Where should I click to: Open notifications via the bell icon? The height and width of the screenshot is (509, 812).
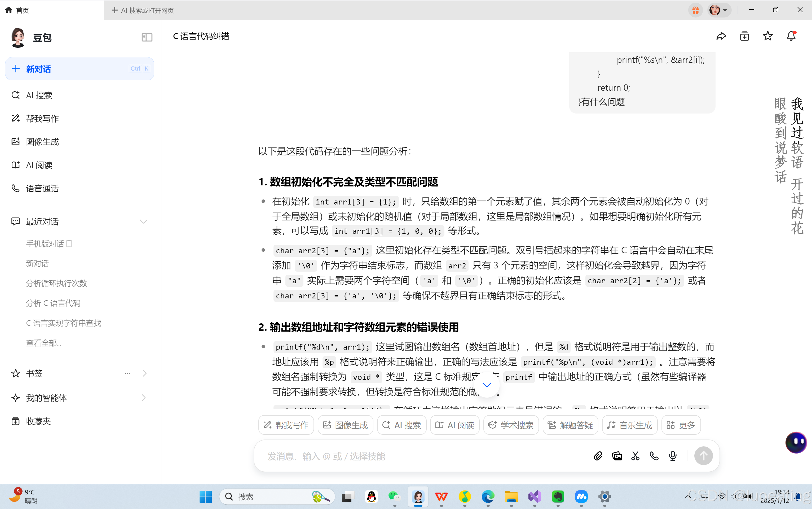[x=791, y=36]
